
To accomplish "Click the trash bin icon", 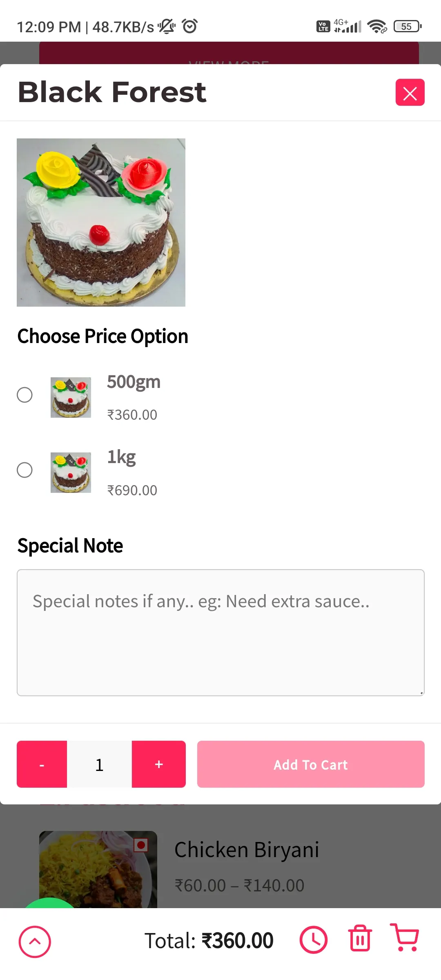I will 360,938.
